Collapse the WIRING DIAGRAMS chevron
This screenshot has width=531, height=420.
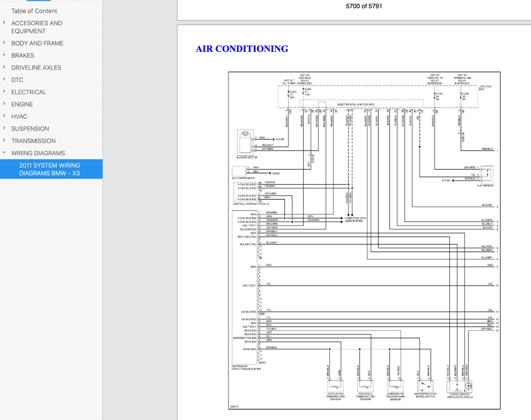[4, 153]
